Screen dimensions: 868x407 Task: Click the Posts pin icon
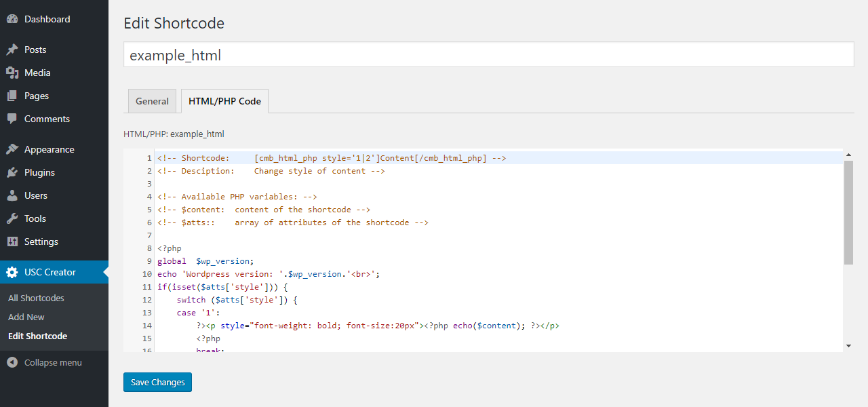12,50
